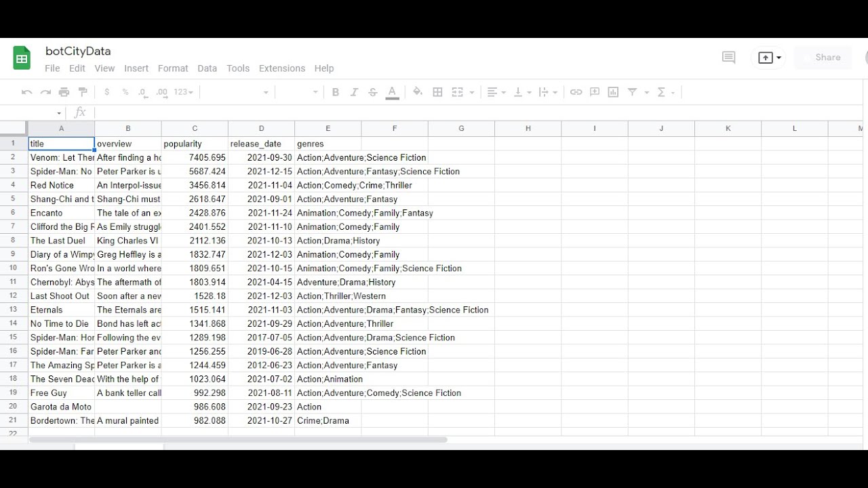Rename the botCityData document title

(78, 51)
